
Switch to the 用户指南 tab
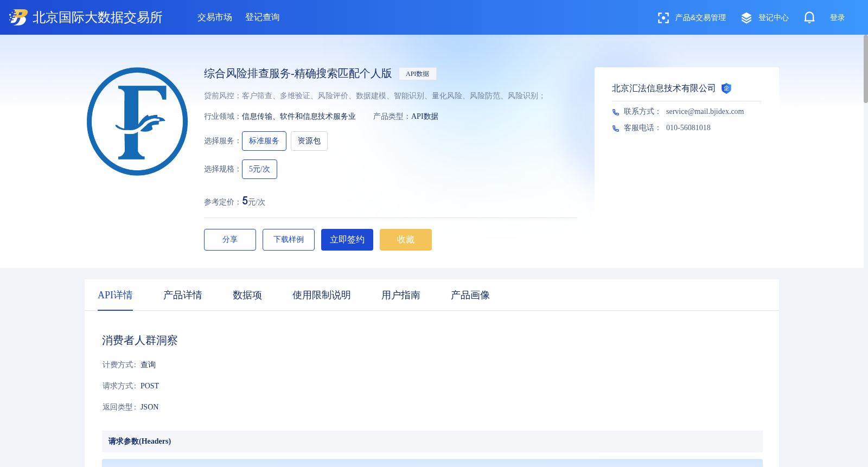(x=401, y=295)
